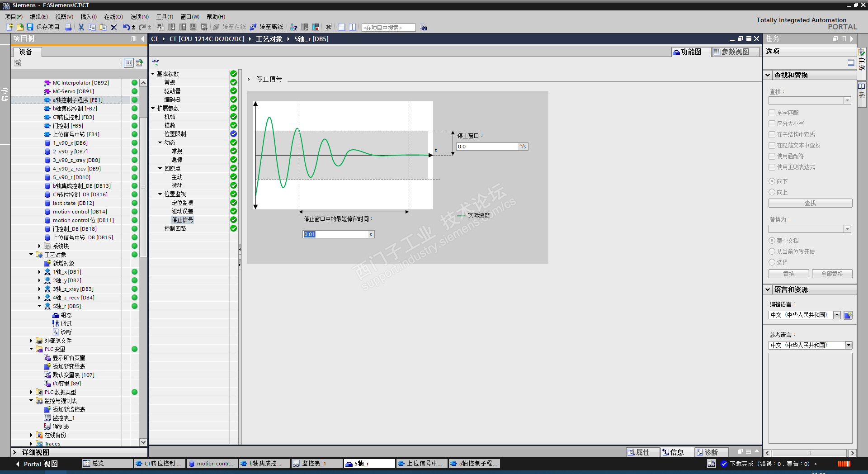The height and width of the screenshot is (474, 868).
Task: Click the cut scissors icon
Action: tap(81, 27)
